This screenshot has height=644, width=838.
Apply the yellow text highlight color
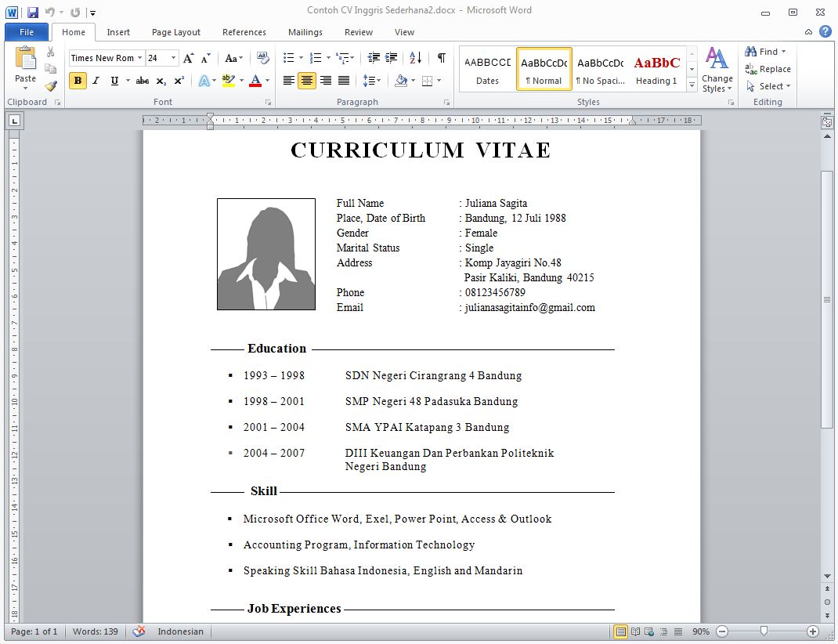pos(229,81)
